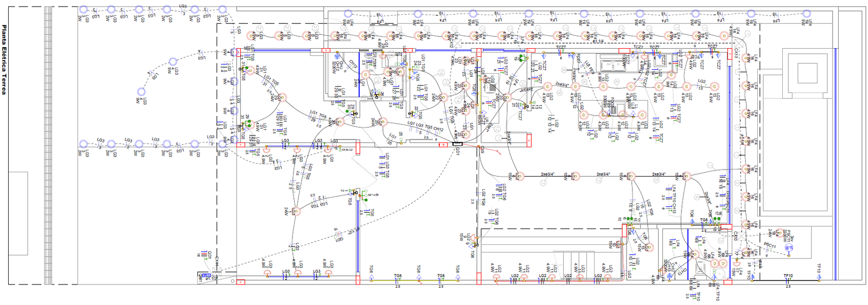The width and height of the screenshot is (868, 305).
Task: Select the tall empty rectangle at left edge
Action: pyautogui.click(x=18, y=213)
